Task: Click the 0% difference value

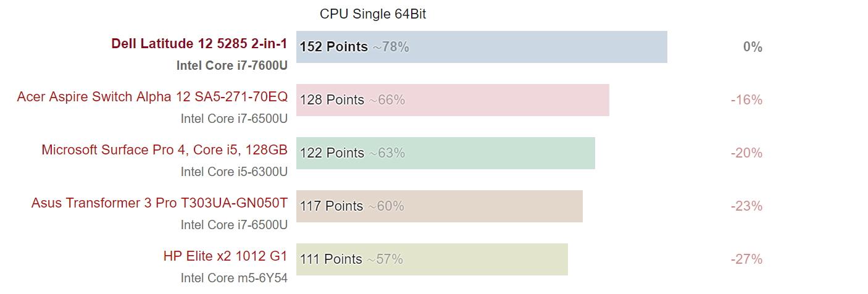Action: coord(753,47)
